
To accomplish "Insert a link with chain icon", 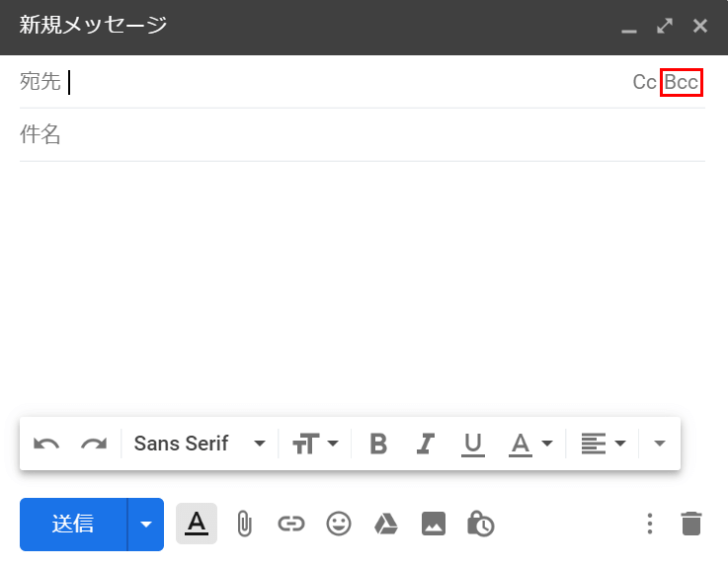I will pyautogui.click(x=291, y=524).
